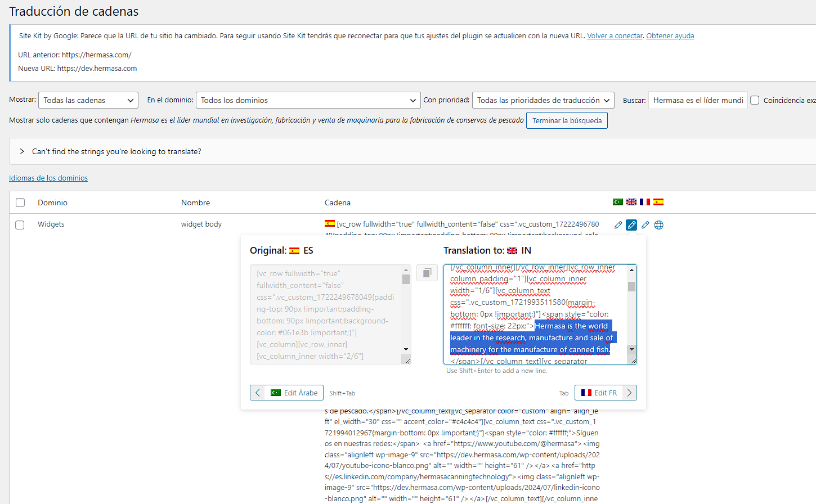
Task: Click the 'Traducción de cadenas' page title
Action: [x=74, y=11]
